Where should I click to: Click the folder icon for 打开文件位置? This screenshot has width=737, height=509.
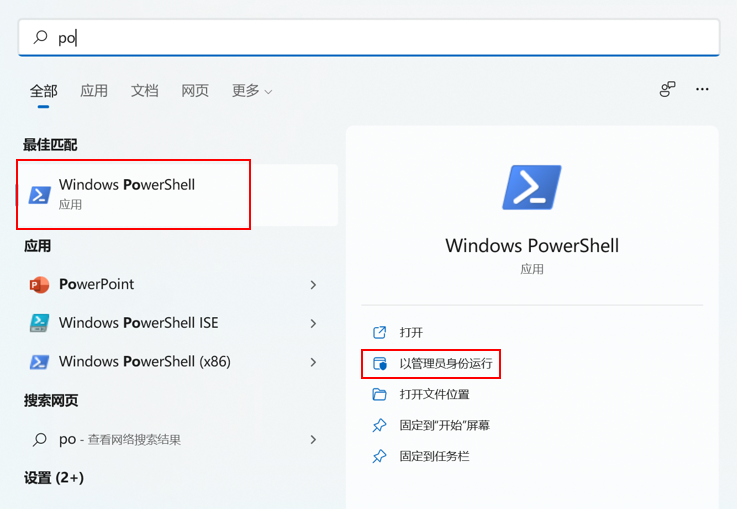[x=379, y=394]
